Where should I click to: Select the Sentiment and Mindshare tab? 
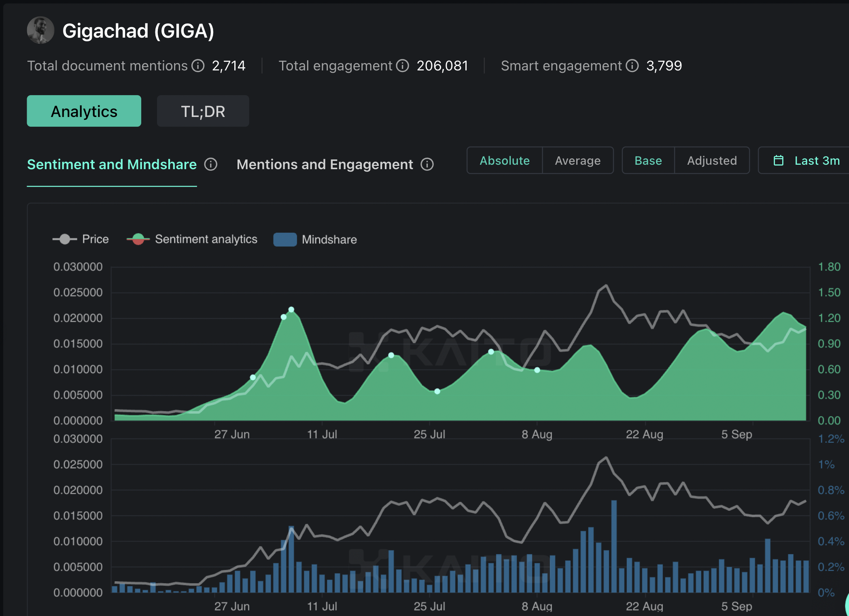tap(112, 165)
